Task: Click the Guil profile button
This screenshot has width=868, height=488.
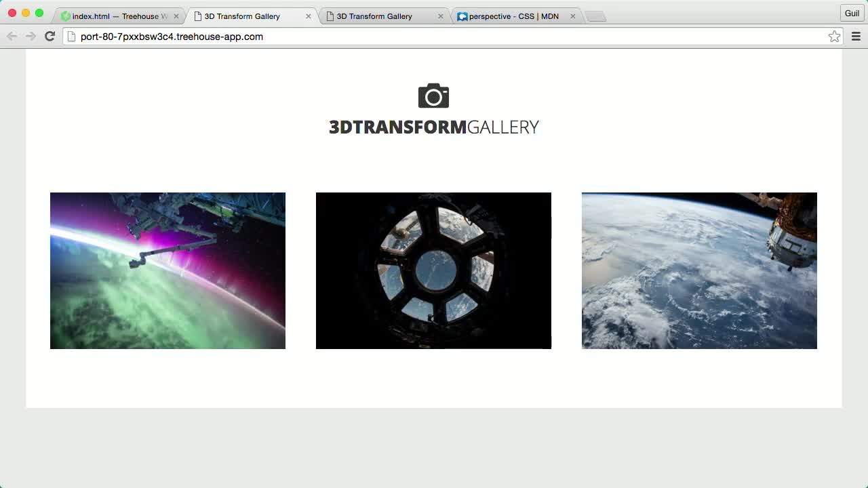Action: click(852, 13)
